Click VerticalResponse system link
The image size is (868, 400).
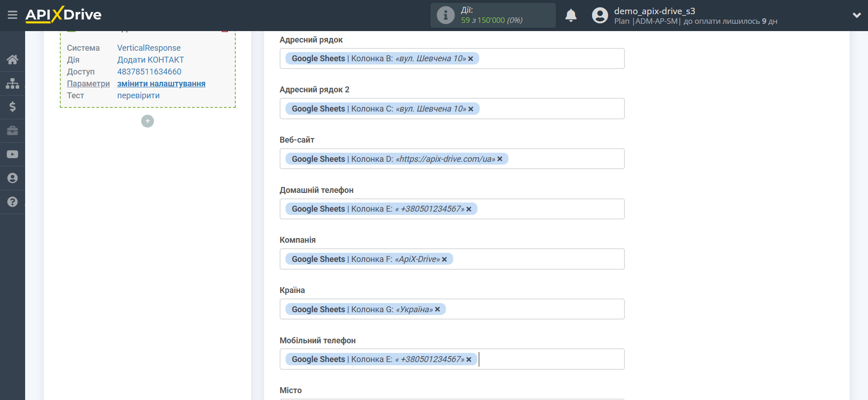pos(149,48)
